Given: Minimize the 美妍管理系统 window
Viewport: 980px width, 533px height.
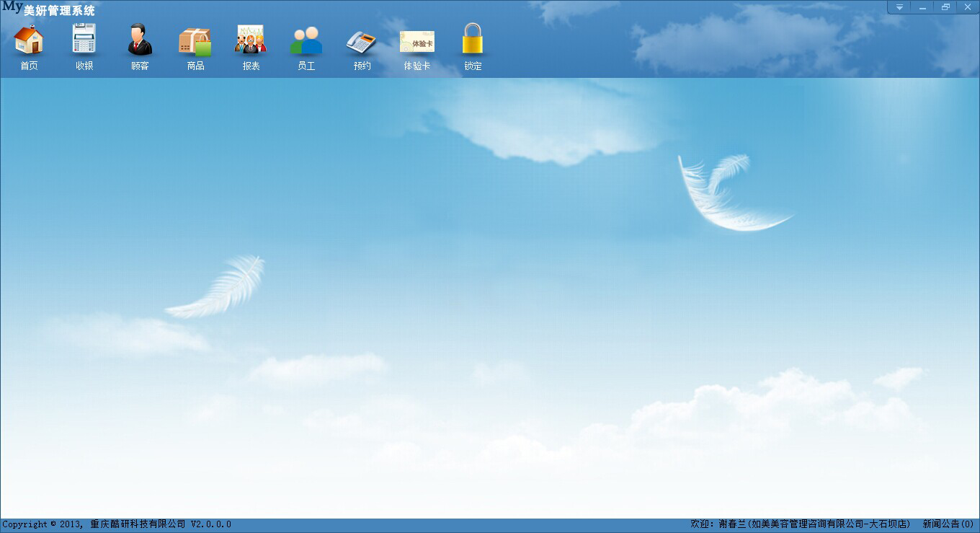Looking at the screenshot, I should 922,7.
